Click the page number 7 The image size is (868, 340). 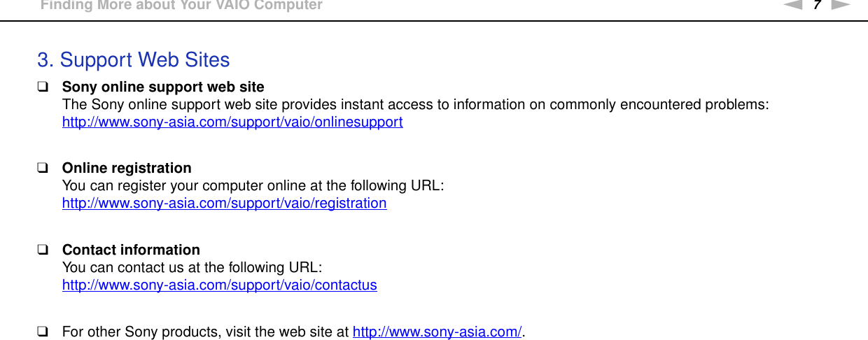816,6
